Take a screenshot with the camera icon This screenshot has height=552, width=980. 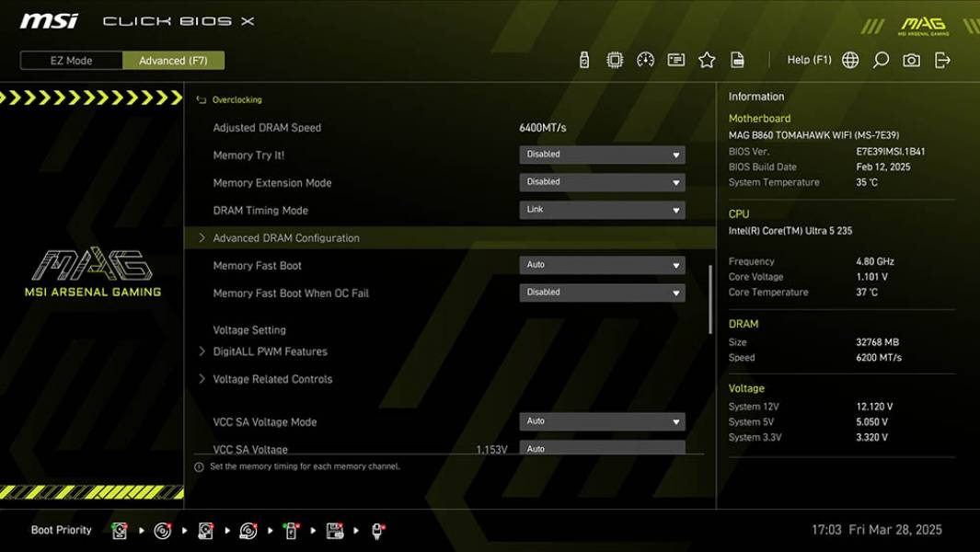tap(911, 60)
